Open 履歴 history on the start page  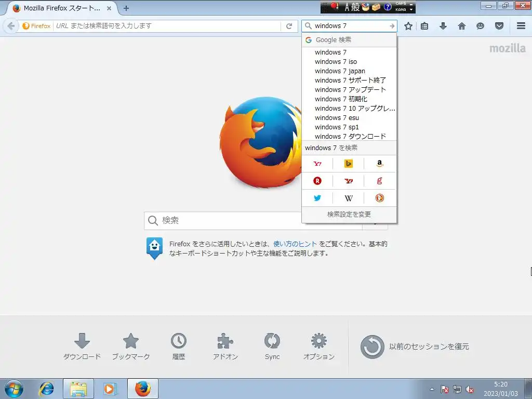(x=179, y=347)
